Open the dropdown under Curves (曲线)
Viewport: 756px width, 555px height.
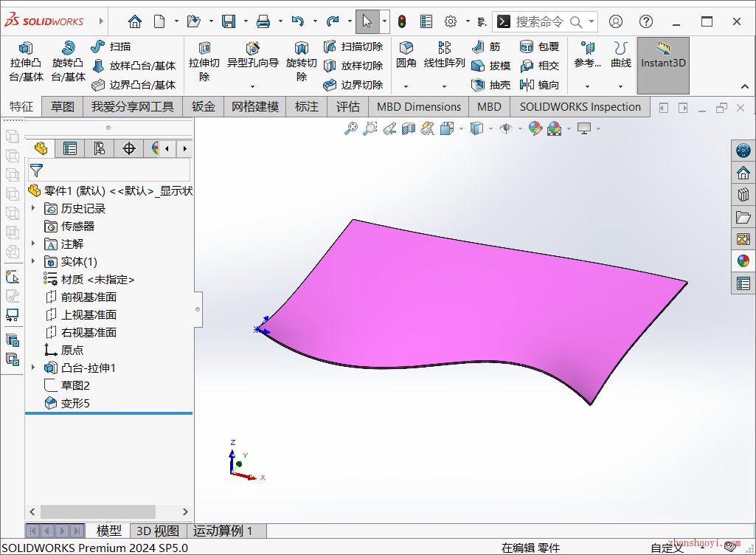(x=620, y=86)
